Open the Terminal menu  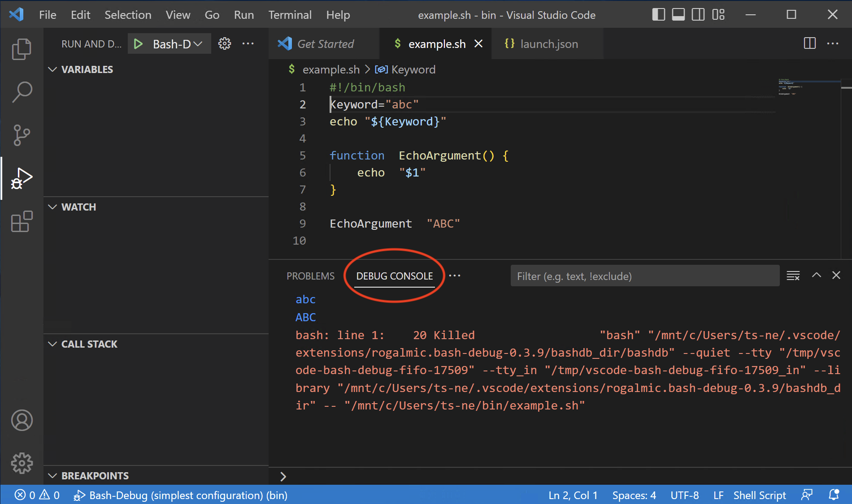(290, 14)
